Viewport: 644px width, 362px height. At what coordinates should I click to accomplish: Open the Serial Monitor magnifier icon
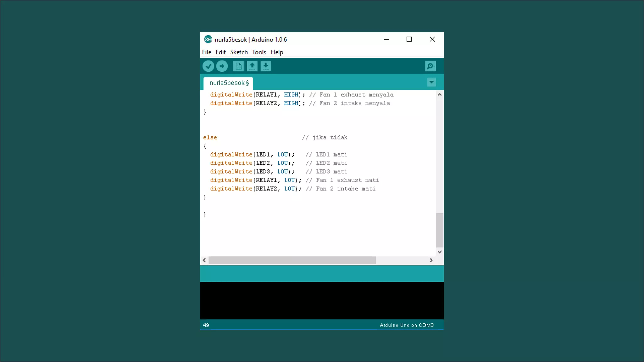430,66
